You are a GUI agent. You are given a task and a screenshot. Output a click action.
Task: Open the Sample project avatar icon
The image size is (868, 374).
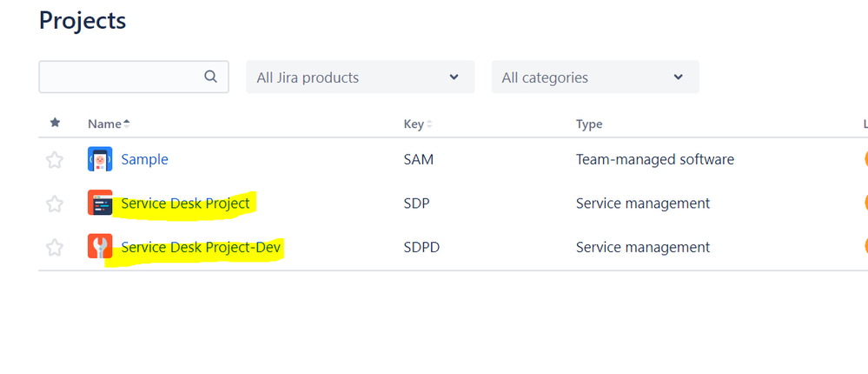100,159
